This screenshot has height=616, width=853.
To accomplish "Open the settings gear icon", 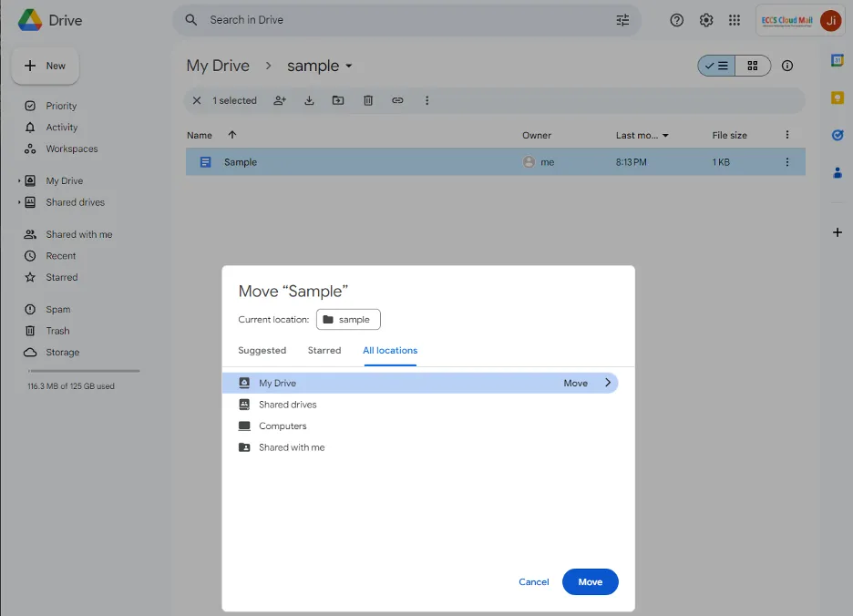I will [x=706, y=20].
